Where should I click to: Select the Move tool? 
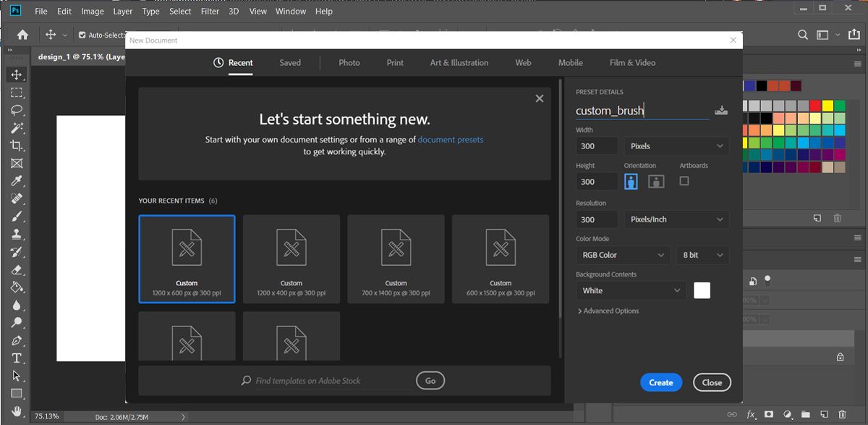pyautogui.click(x=17, y=75)
